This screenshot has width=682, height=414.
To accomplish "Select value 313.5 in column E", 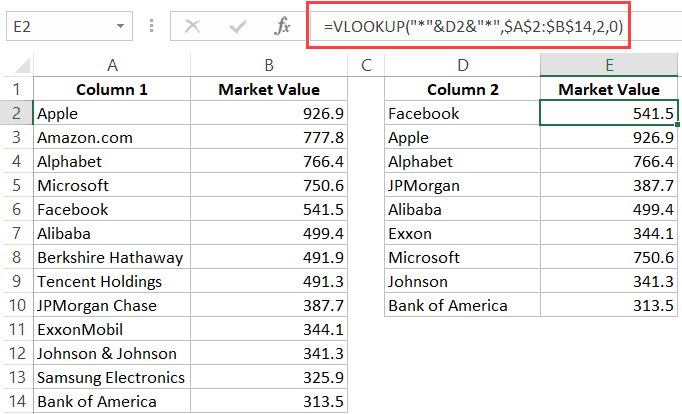I will coord(609,305).
